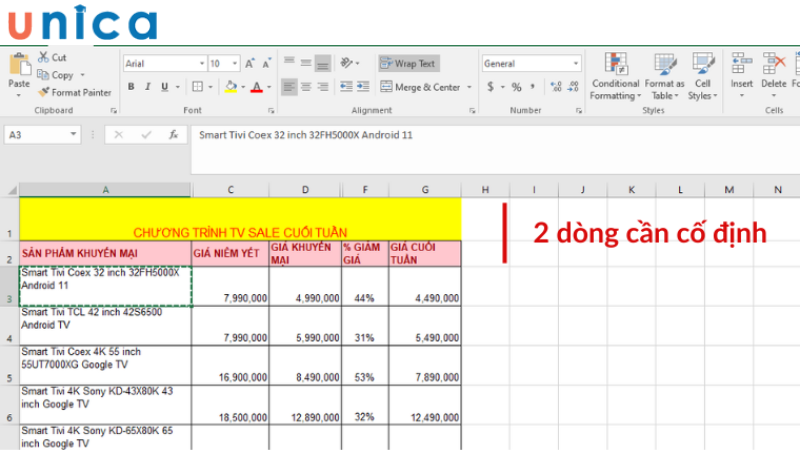The width and height of the screenshot is (800, 450).
Task: Select column H header
Action: pyautogui.click(x=485, y=190)
